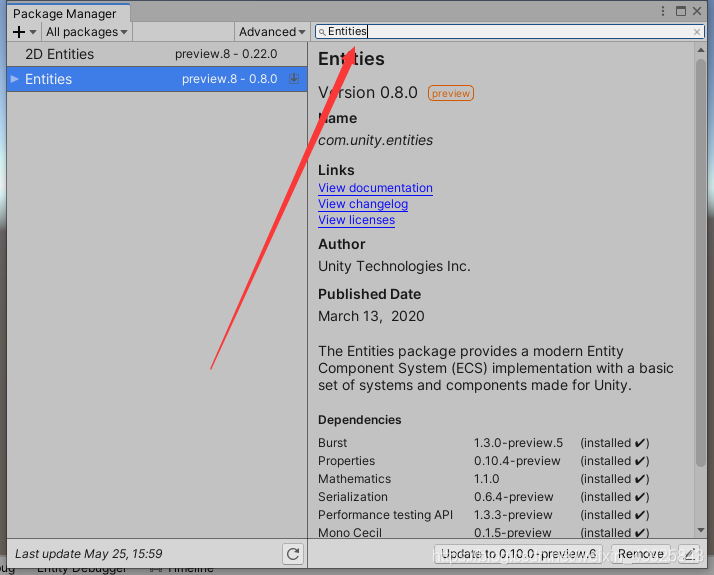Maximize the Package Manager window
Screen dimensions: 714x575
681,11
